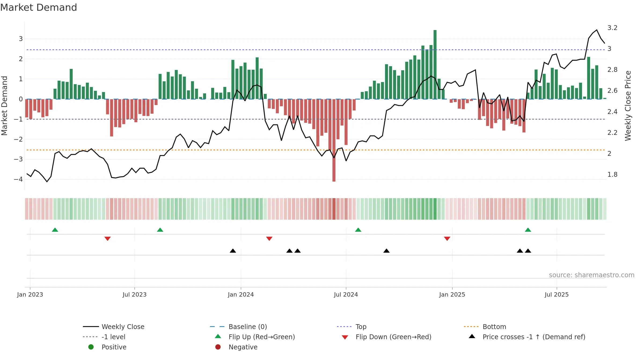Click the green flip-up marker after Jul 2023
Viewport: 644px width, 362px height.
coord(160,230)
